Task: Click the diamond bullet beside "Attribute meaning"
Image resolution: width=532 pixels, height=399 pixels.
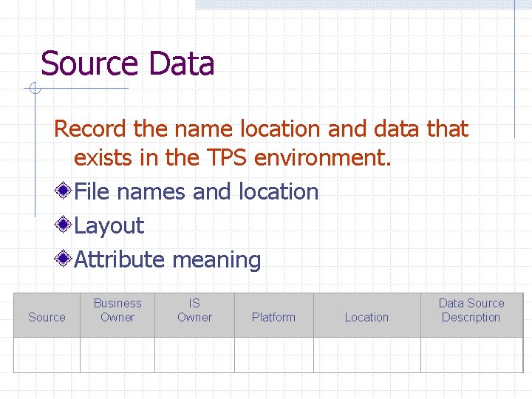Action: coord(63,258)
